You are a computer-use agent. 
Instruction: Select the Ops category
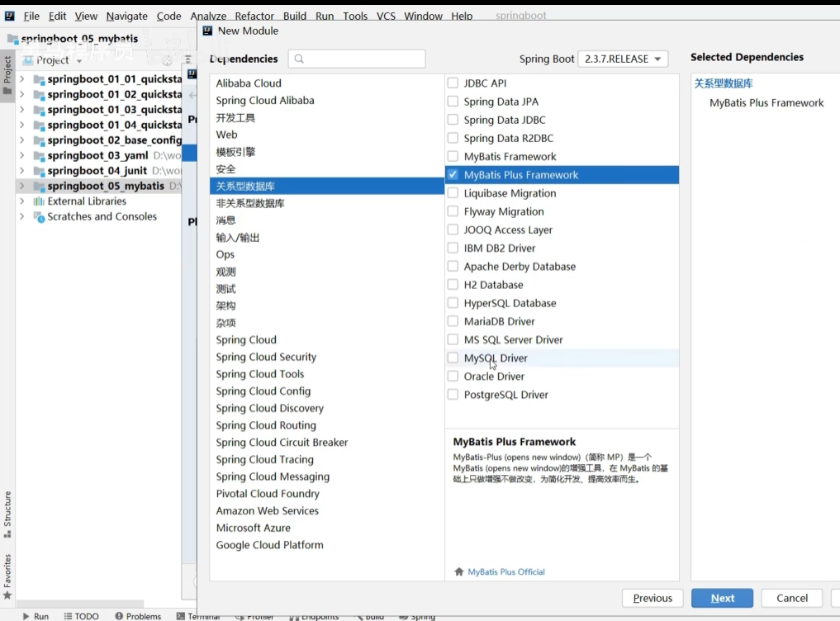[327, 254]
